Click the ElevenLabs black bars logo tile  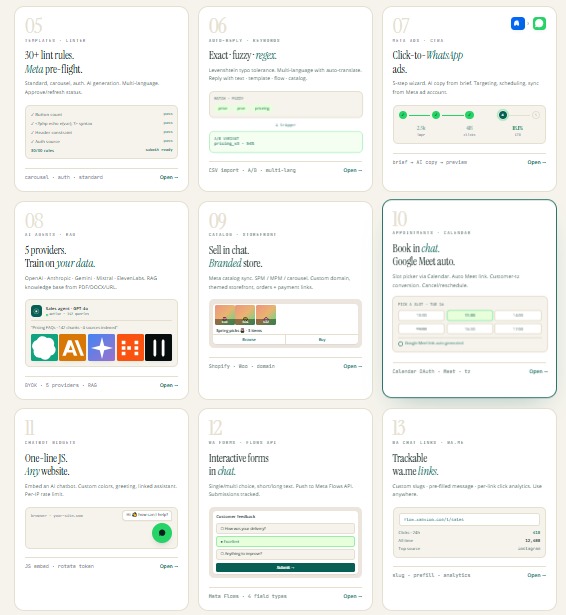[x=158, y=348]
